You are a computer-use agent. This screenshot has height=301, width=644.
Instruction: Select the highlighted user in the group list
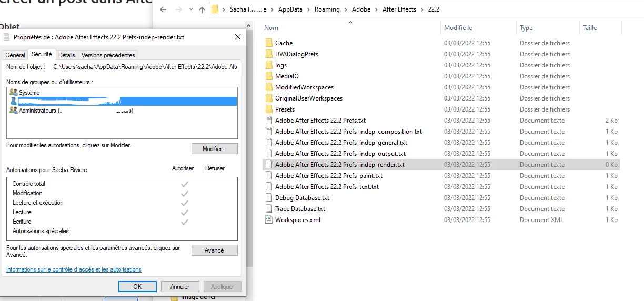tap(122, 101)
